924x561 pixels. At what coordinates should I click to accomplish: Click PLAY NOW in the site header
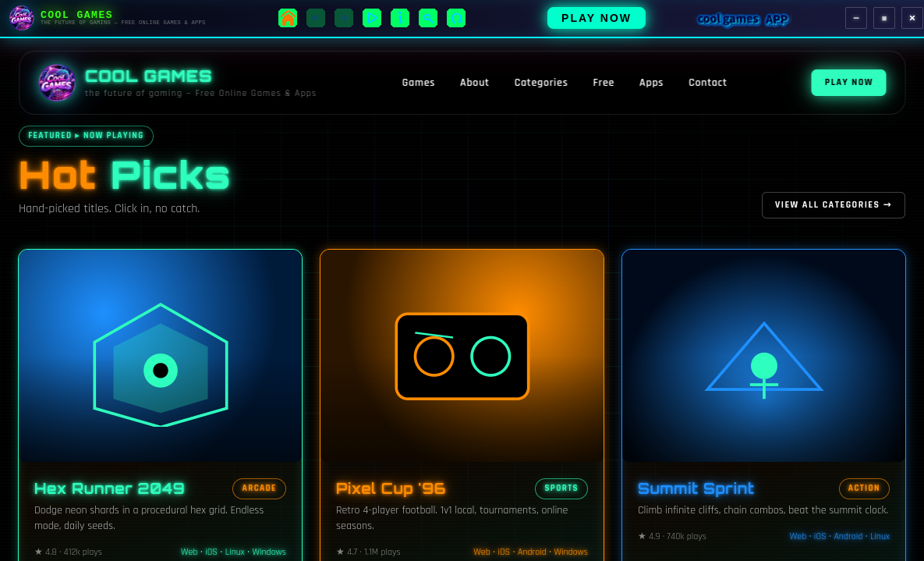coord(848,83)
